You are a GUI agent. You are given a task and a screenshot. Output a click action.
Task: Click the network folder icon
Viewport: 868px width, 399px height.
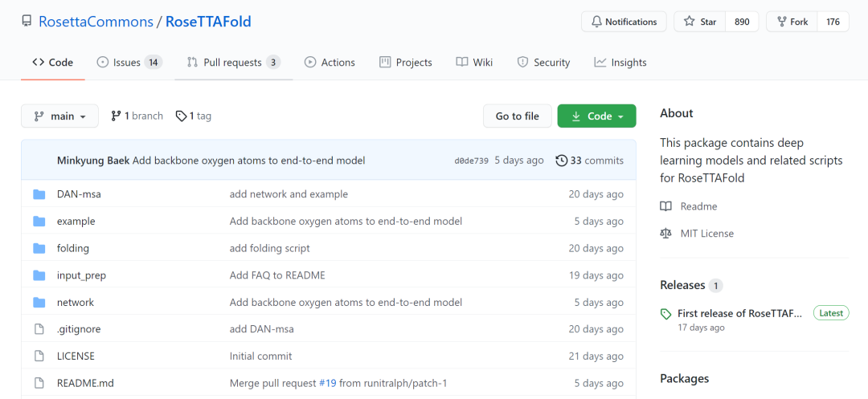tap(39, 303)
